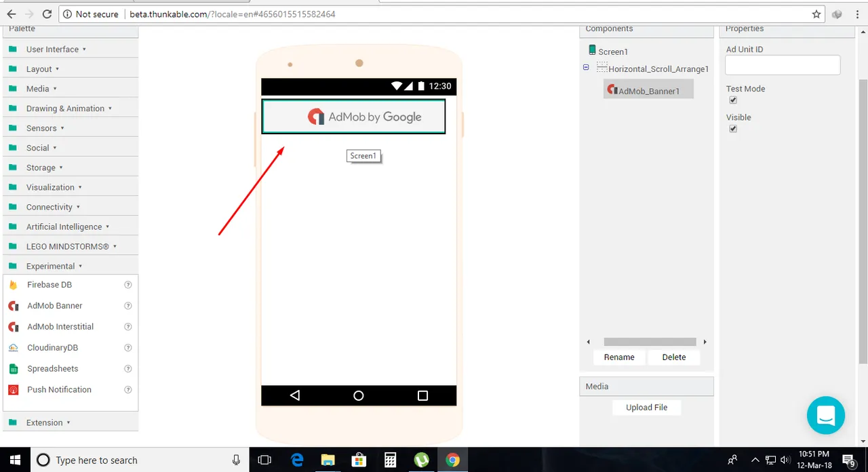Open help for Push Notification
Screen dimensions: 868x472
click(x=127, y=390)
